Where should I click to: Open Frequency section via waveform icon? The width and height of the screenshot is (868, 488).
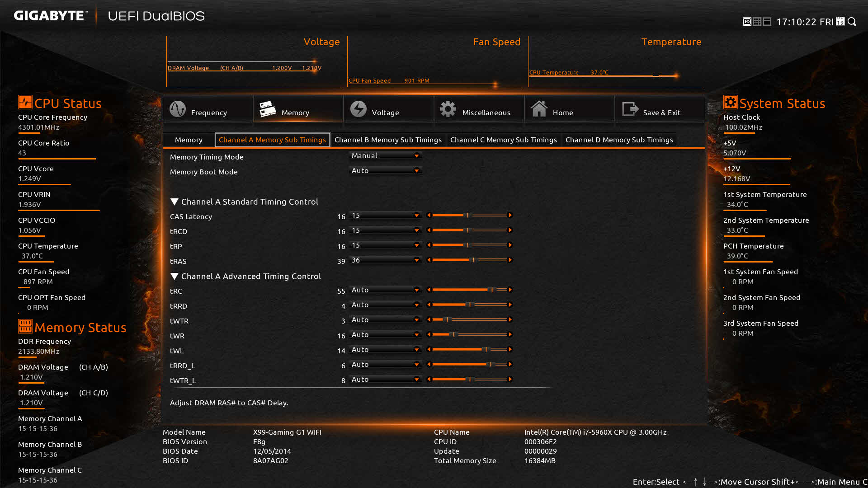[178, 109]
